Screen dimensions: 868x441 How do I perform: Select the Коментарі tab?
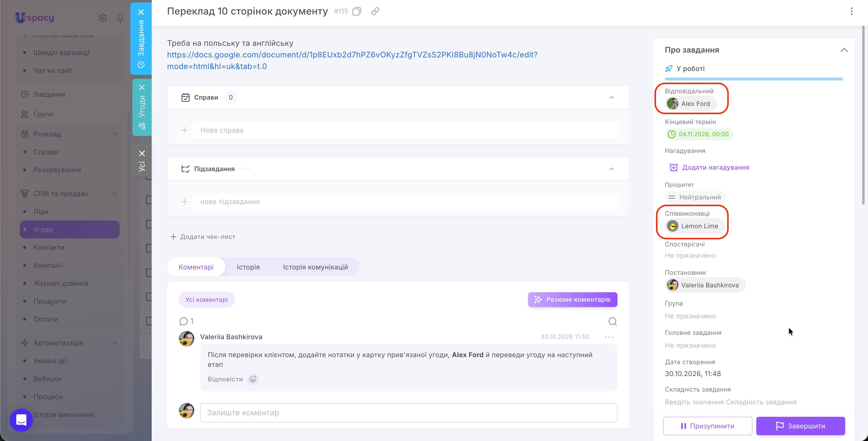click(196, 267)
